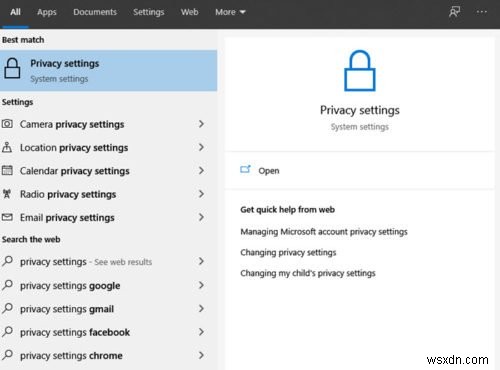Screen dimensions: 500x370
Task: Select 'privacy settings google' web suggestion
Action: pyautogui.click(x=70, y=286)
